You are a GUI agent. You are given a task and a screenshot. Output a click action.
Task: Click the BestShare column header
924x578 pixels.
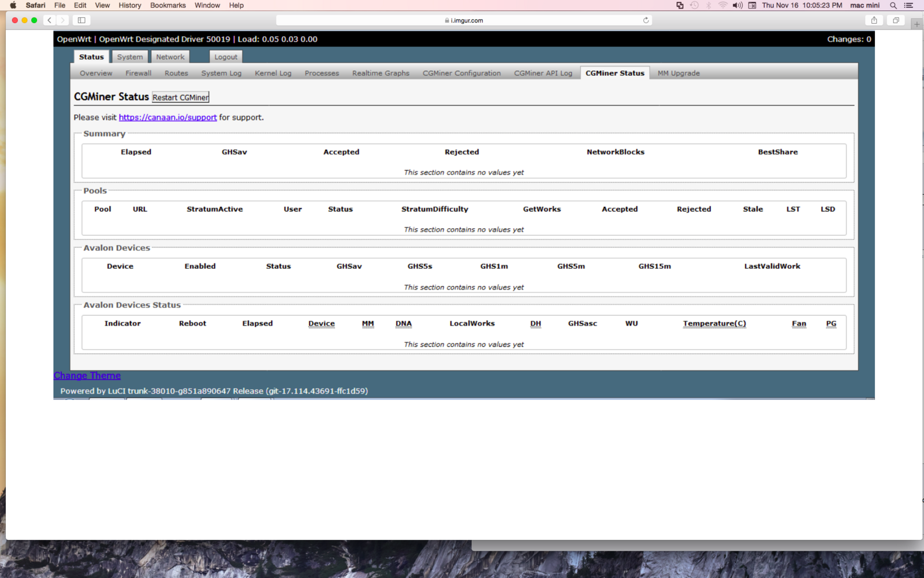(778, 152)
